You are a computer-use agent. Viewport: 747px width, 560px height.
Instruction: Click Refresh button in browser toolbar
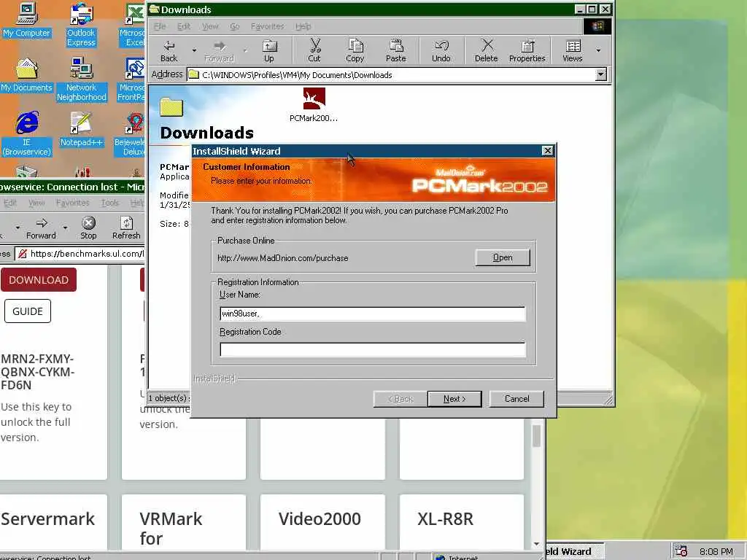click(126, 227)
